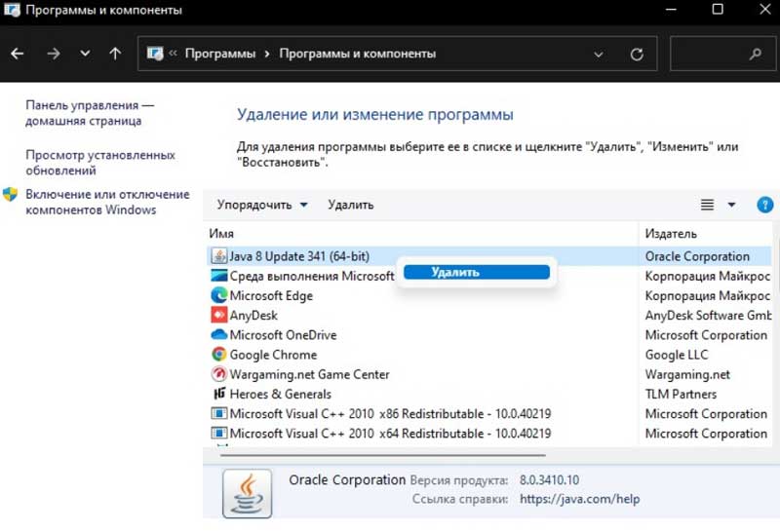Sort by the Издатель column header
The image size is (780, 532).
tap(671, 234)
